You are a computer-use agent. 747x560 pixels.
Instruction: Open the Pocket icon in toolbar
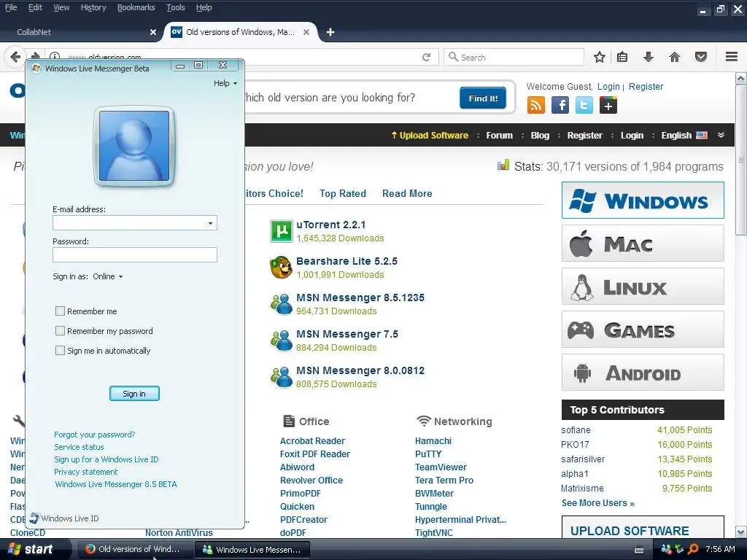(701, 57)
